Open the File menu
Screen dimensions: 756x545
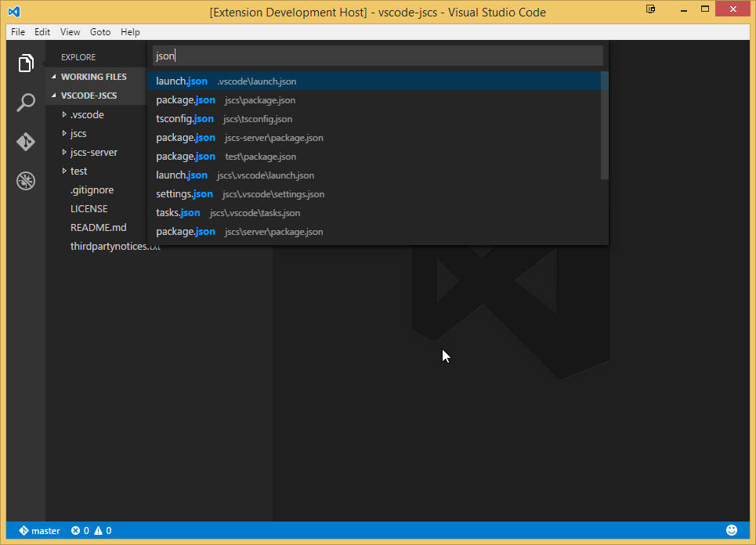tap(18, 32)
